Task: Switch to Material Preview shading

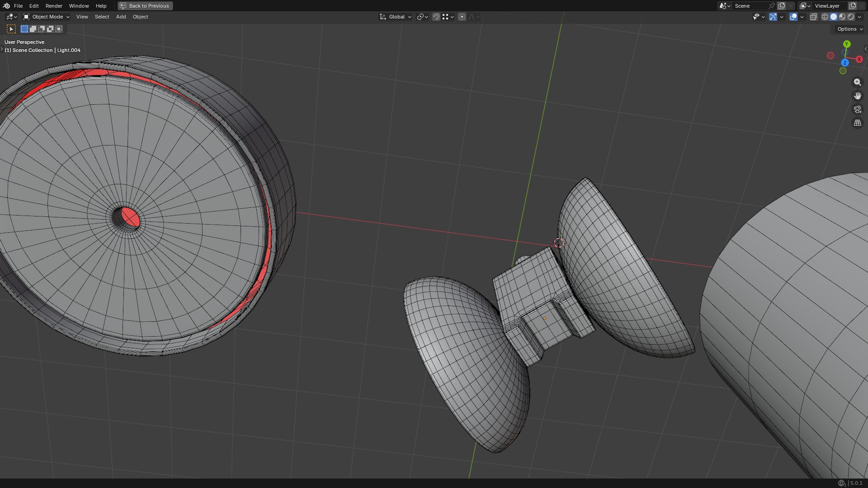Action: [842, 17]
